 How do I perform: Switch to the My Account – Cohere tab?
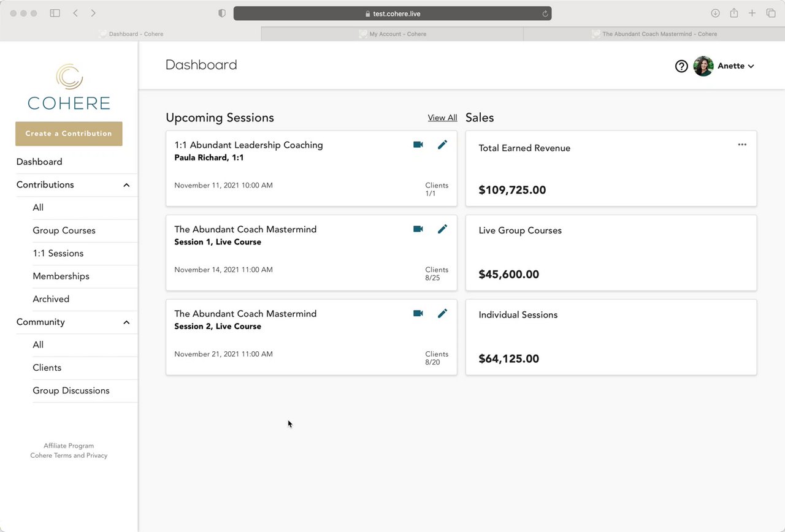(392, 34)
